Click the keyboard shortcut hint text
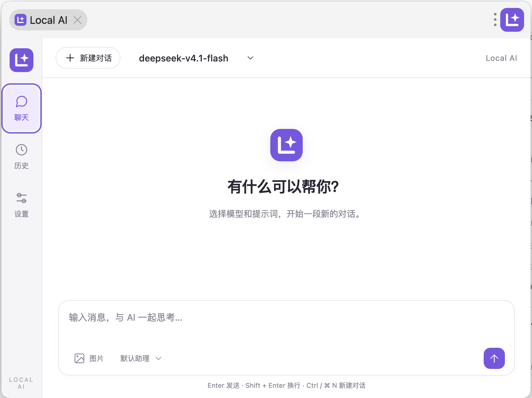The image size is (532, 398). (287, 385)
